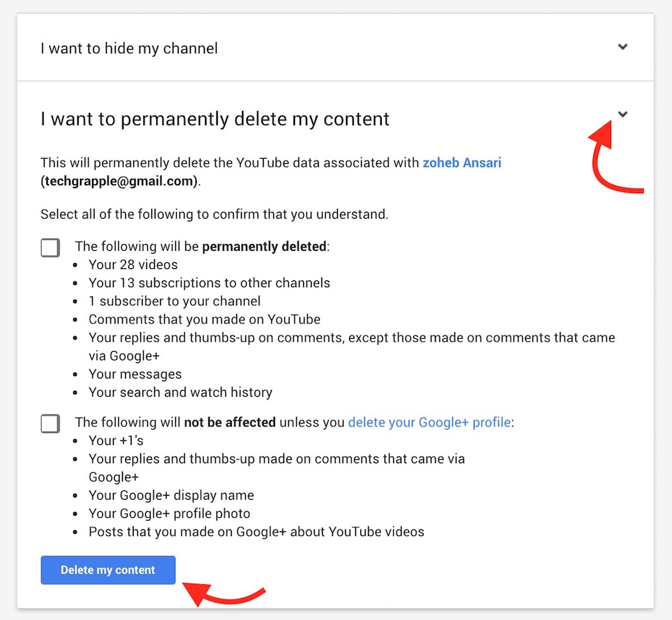Click the "Your 13 subscriptions to other channels" item
Screen dimensions: 672x620
(209, 282)
